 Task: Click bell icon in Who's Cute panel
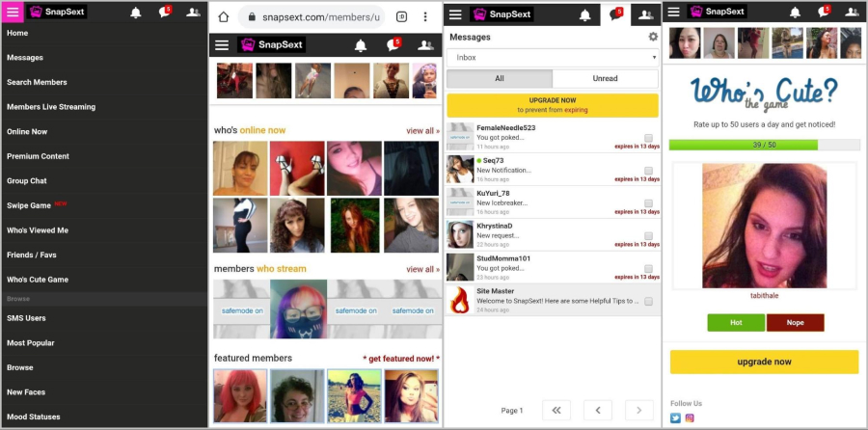click(795, 13)
